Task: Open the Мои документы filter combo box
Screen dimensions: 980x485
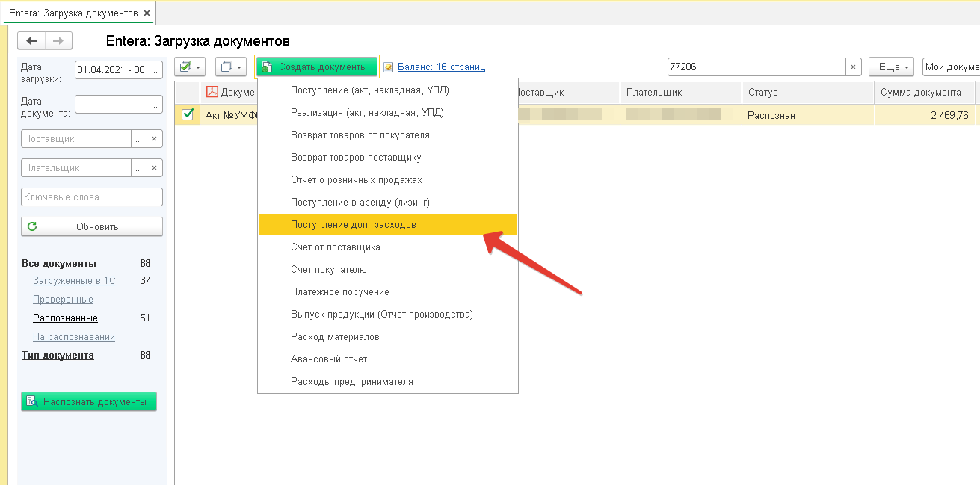Action: (951, 67)
